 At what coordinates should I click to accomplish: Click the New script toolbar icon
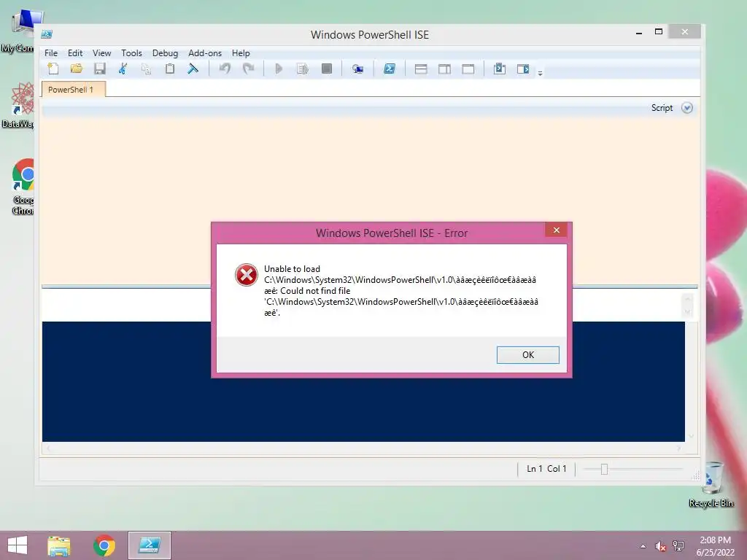pos(53,69)
